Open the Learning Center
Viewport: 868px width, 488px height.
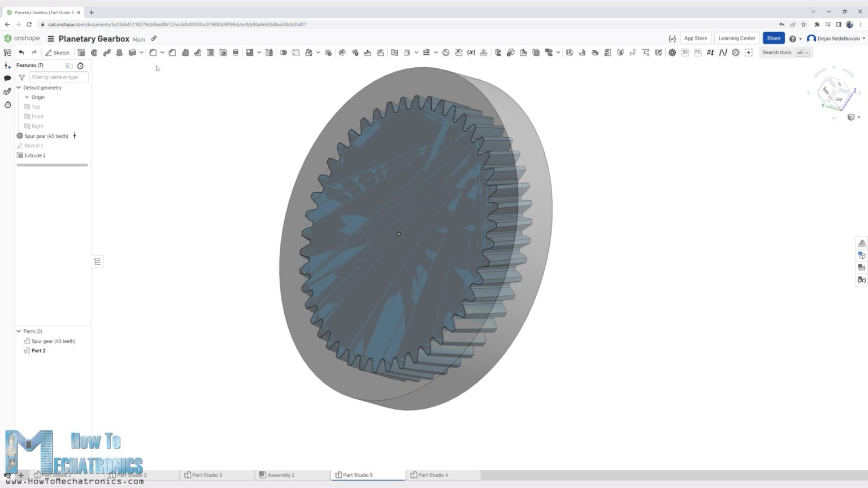coord(736,38)
